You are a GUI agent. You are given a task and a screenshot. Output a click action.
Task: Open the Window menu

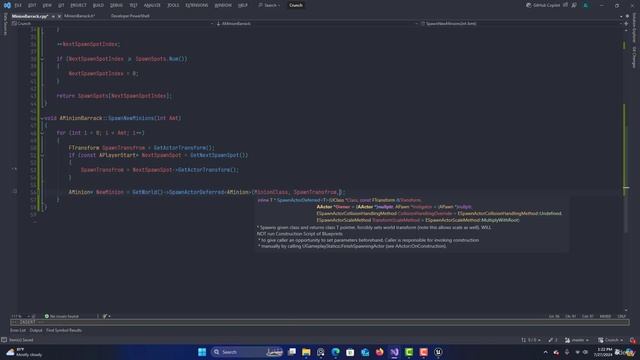pyautogui.click(x=223, y=5)
